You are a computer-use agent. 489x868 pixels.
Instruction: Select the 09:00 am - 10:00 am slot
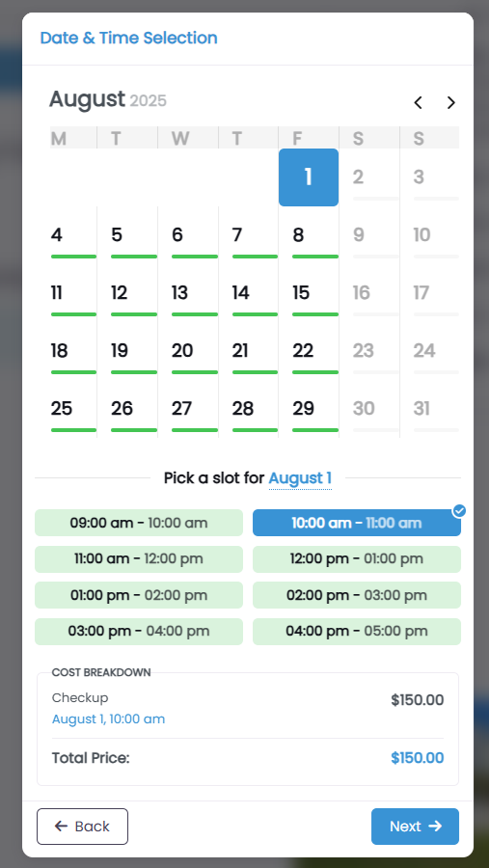coord(139,523)
